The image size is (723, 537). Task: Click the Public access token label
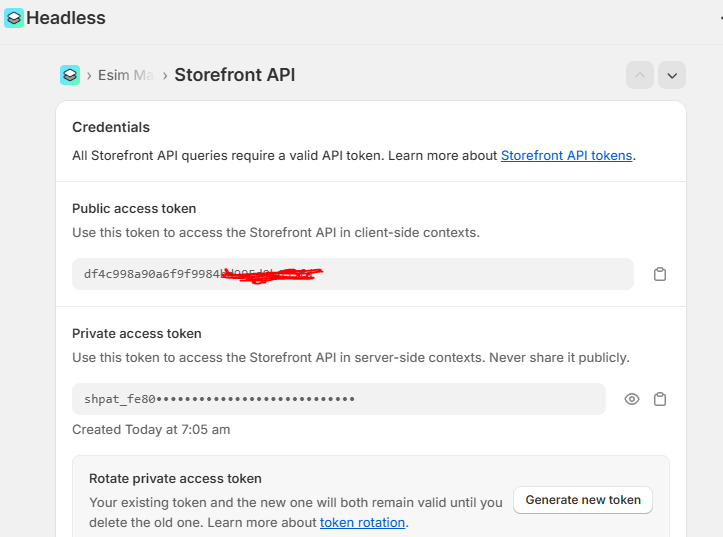[x=134, y=209]
